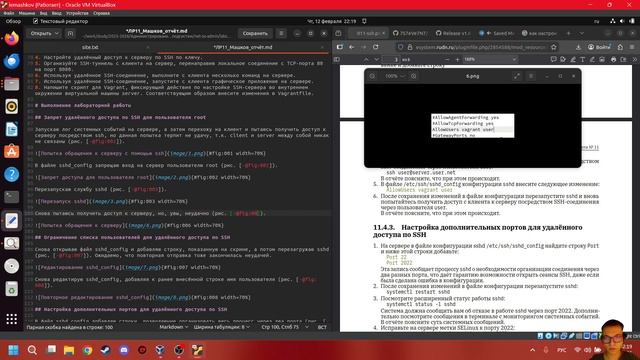Go to next PDF page
The image size is (640, 360).
(376, 59)
